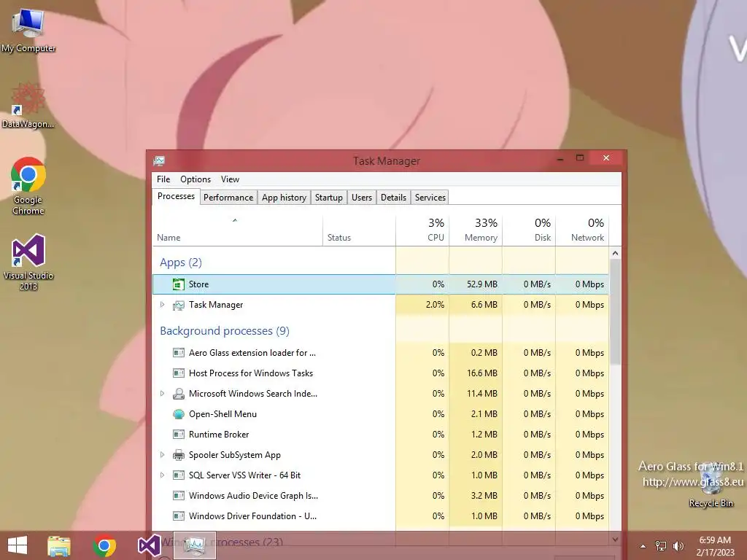747x560 pixels.
Task: Click the 2.0% CPU value for Task Manager
Action: click(x=435, y=305)
